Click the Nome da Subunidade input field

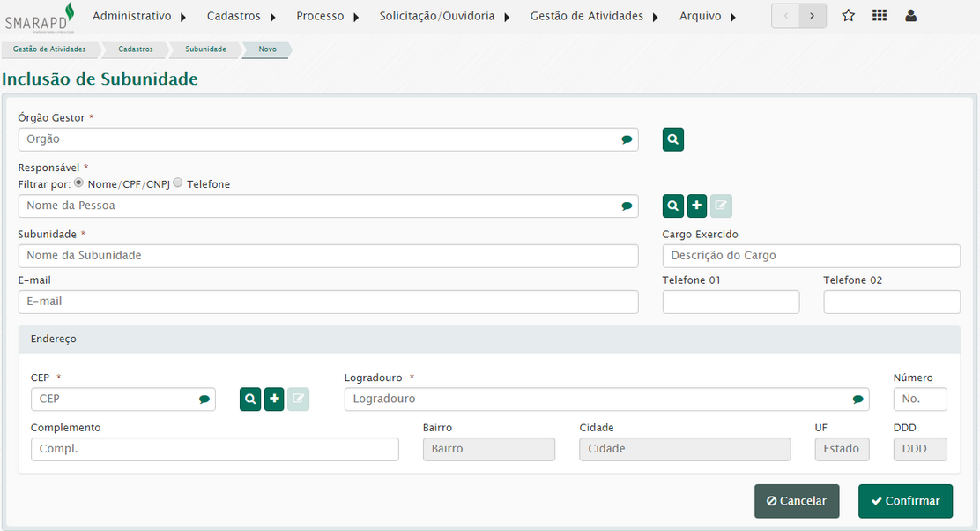(328, 256)
